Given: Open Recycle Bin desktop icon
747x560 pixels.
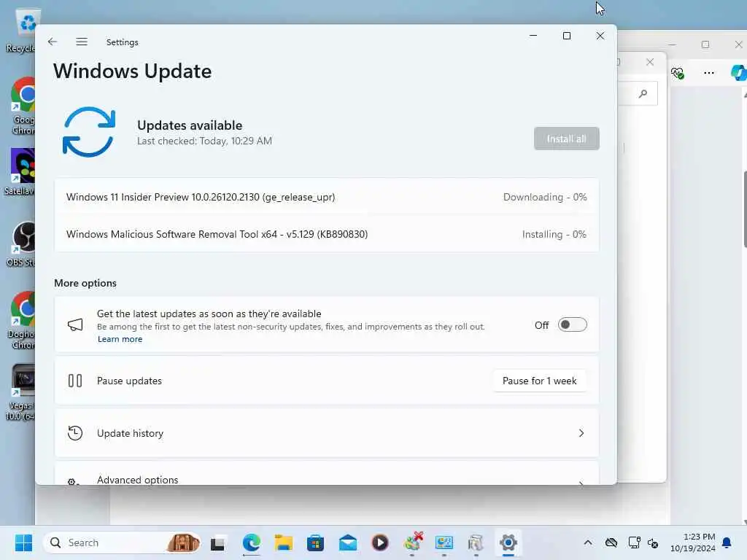Looking at the screenshot, I should pos(21,31).
